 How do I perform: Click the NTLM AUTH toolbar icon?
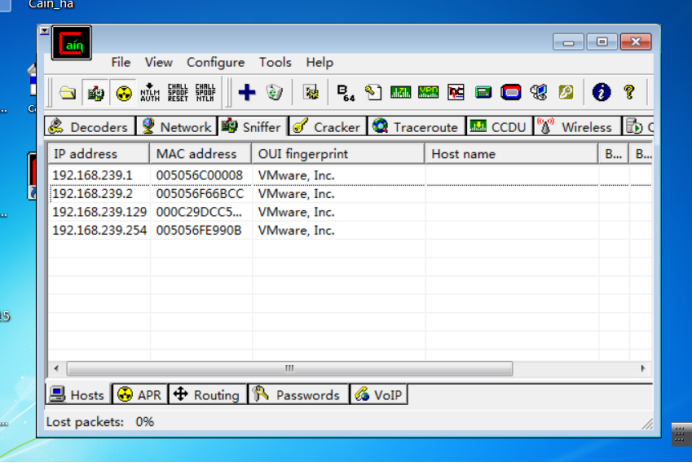click(x=150, y=93)
